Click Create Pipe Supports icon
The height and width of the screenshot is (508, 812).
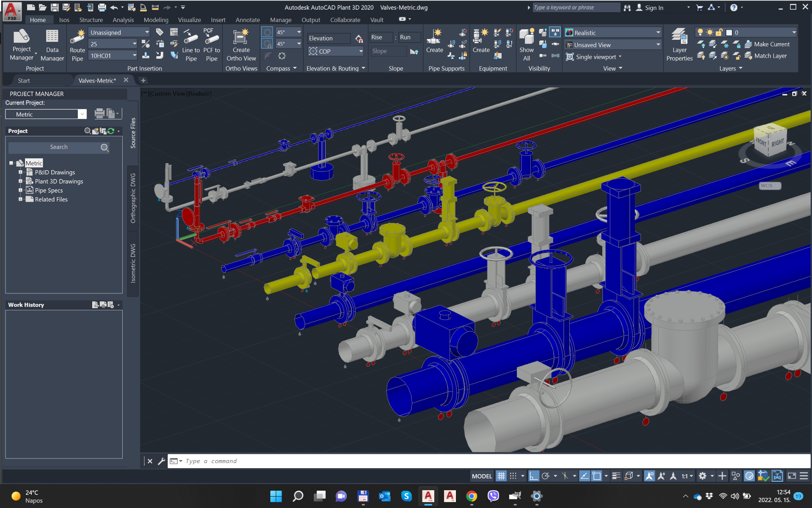tap(434, 37)
